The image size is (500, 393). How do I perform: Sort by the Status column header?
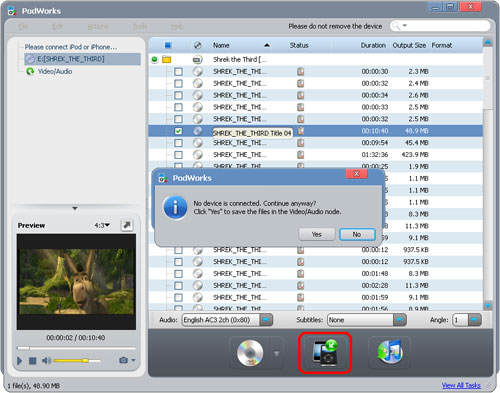299,45
